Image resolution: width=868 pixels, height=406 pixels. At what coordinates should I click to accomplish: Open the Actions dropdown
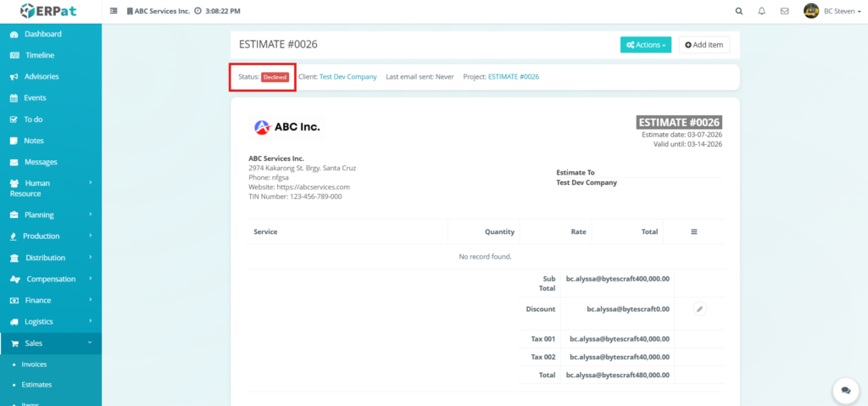[645, 44]
